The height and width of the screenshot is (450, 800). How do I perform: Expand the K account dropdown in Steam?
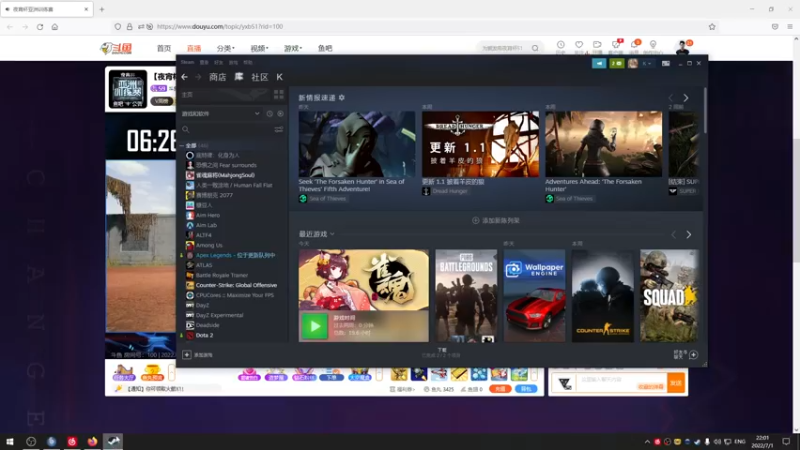647,63
